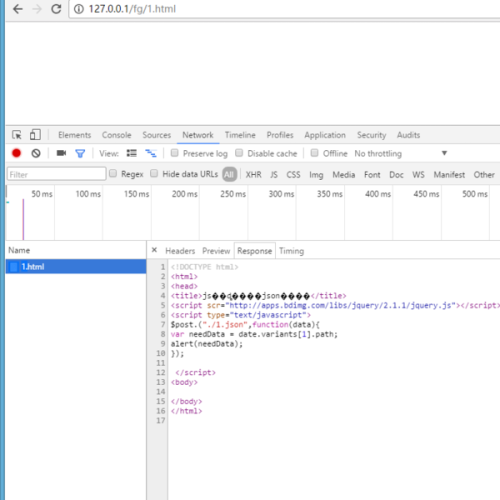Image resolution: width=500 pixels, height=500 pixels.
Task: Switch to the Application tab
Action: point(325,135)
